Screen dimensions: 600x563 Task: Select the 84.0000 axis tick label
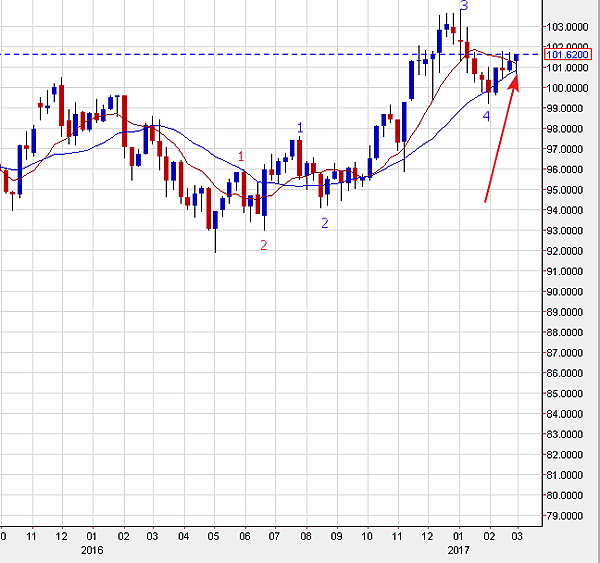pos(567,414)
